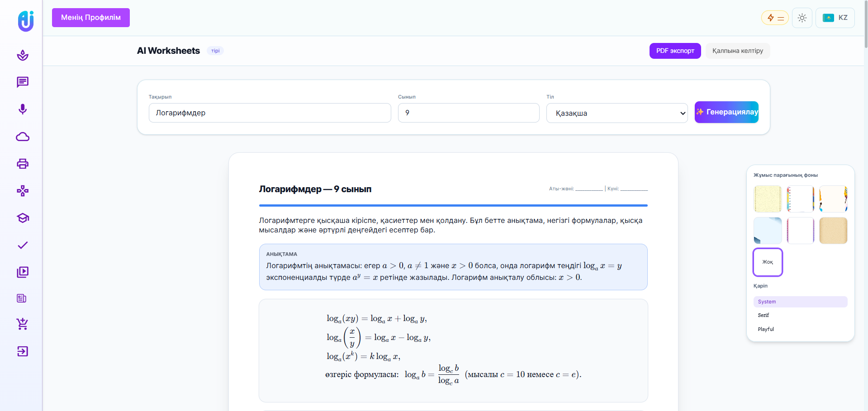Image resolution: width=868 pixels, height=411 pixels.
Task: Click the Тақырып topic input field
Action: (x=270, y=113)
